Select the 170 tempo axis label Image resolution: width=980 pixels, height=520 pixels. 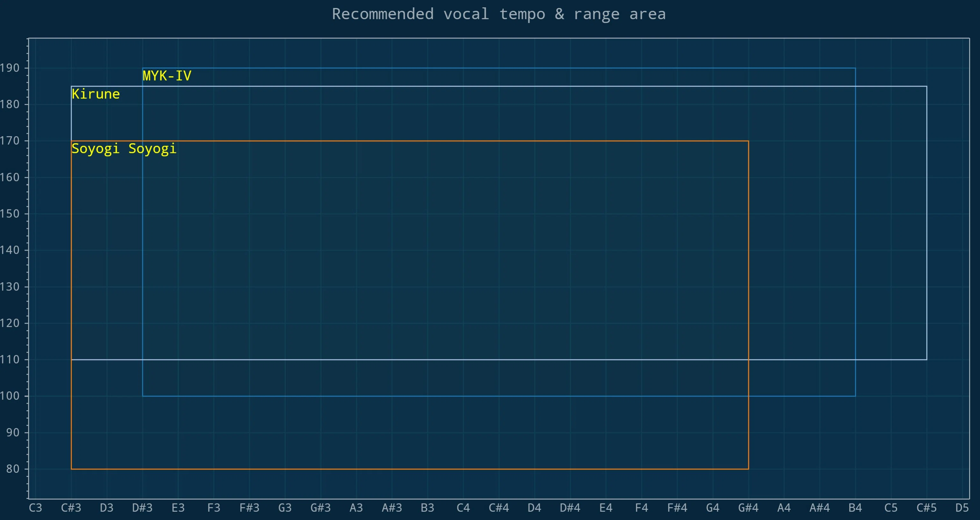pos(10,141)
